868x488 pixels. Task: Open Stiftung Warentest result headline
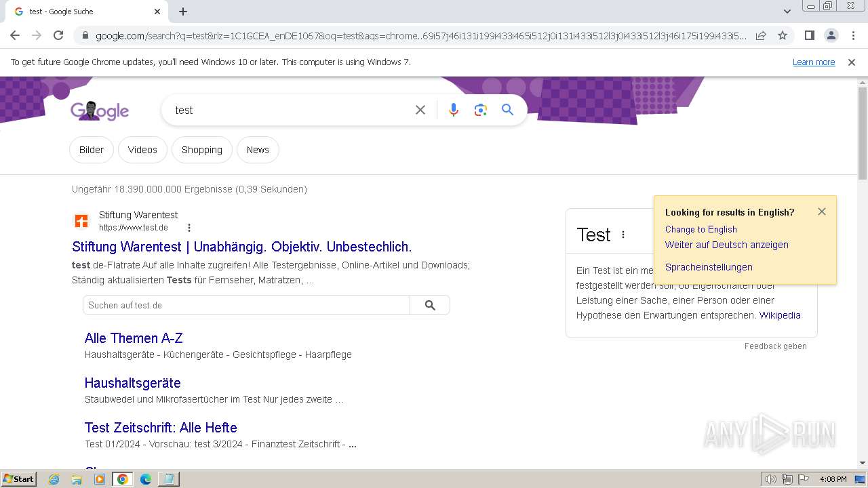click(242, 247)
